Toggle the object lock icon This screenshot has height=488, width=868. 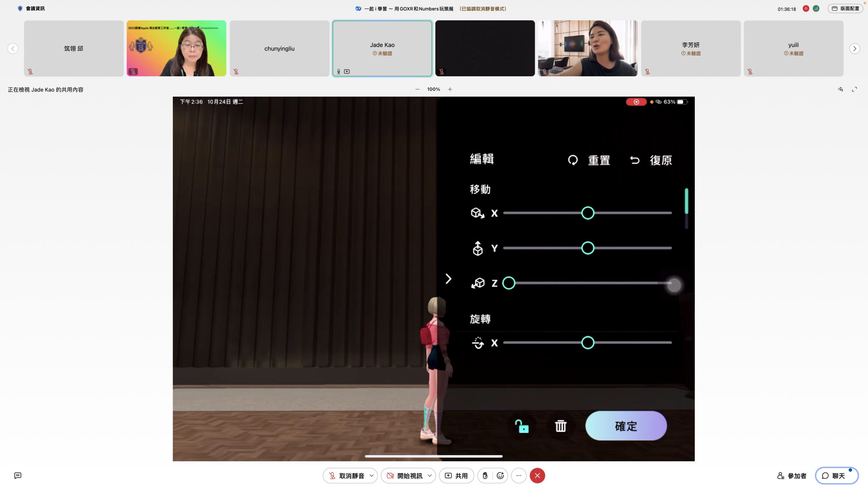522,426
